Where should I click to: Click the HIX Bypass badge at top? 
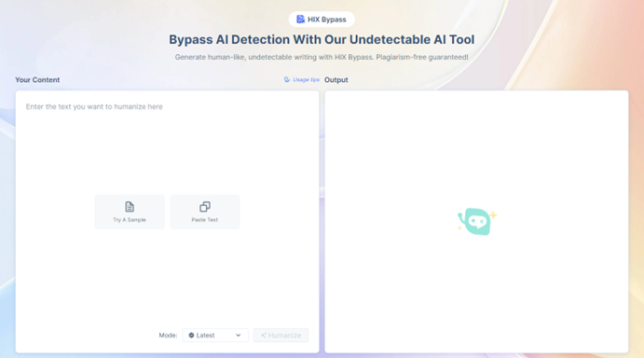tap(322, 20)
